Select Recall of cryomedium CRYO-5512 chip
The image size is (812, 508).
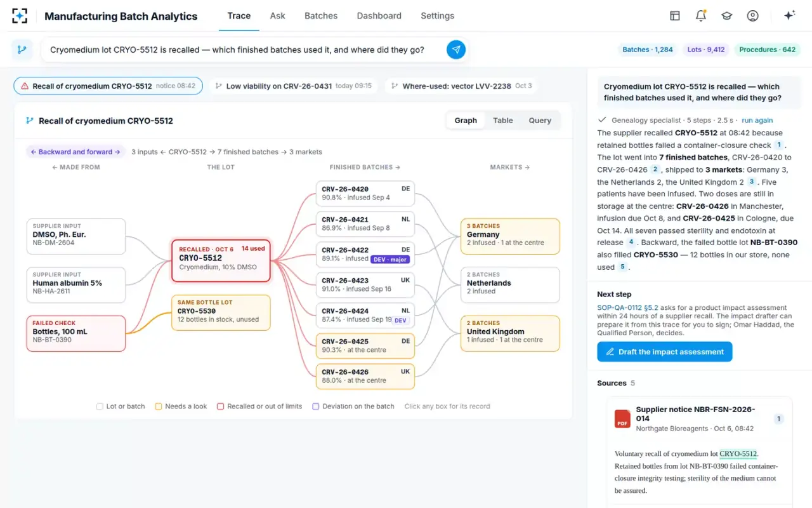(x=108, y=86)
